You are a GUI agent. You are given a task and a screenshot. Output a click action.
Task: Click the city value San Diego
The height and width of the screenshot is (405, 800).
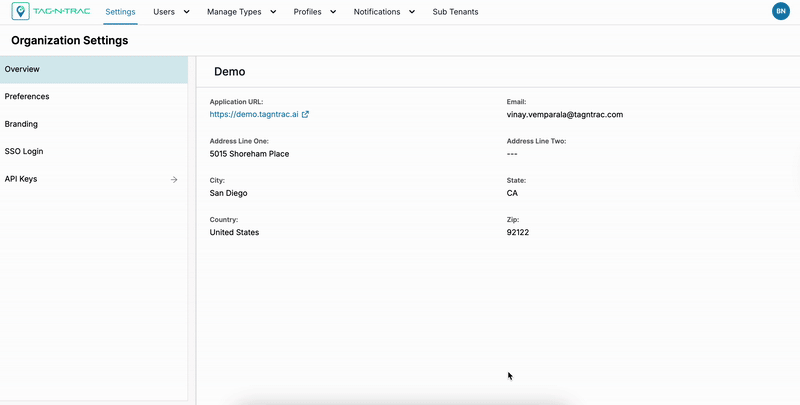[229, 193]
